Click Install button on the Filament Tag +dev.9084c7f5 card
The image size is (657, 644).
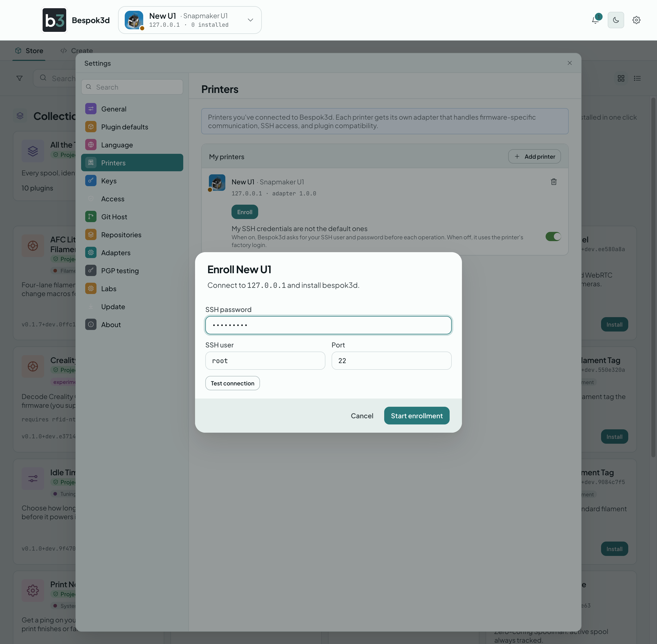[614, 549]
